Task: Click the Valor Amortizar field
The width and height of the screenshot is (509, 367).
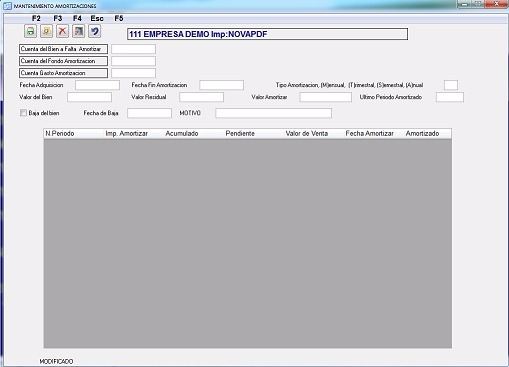Action: [326, 97]
